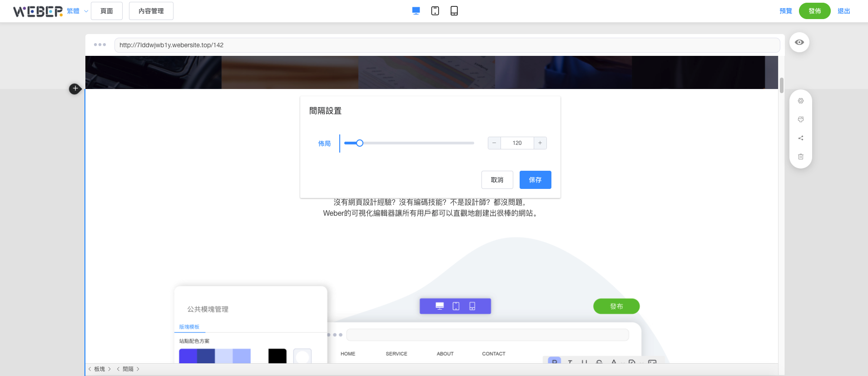Open the 繁體 language dropdown
The height and width of the screenshot is (376, 868).
[x=77, y=11]
